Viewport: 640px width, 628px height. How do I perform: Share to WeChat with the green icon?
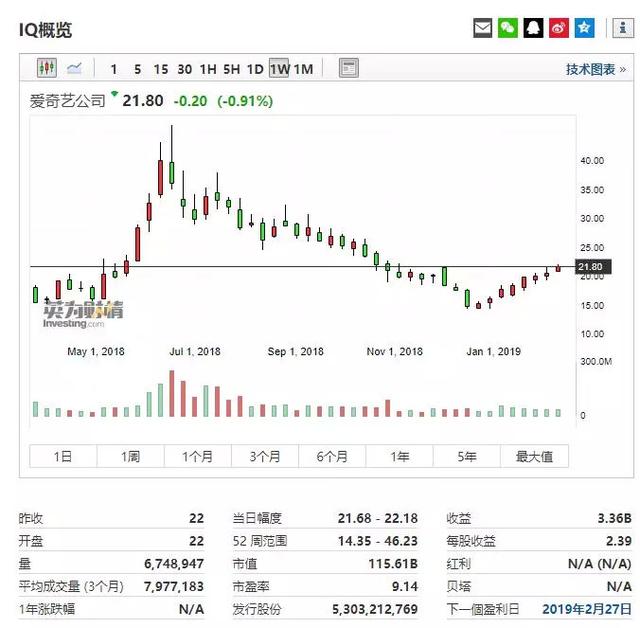[x=508, y=28]
